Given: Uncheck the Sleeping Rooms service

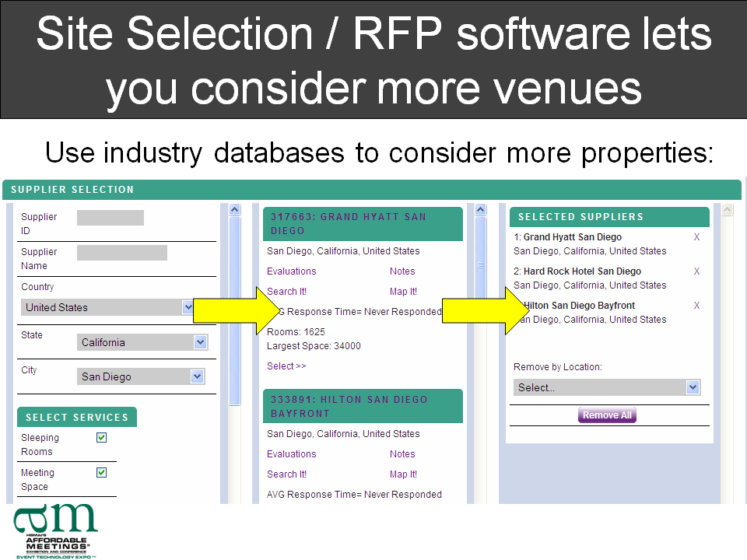Looking at the screenshot, I should (x=101, y=438).
